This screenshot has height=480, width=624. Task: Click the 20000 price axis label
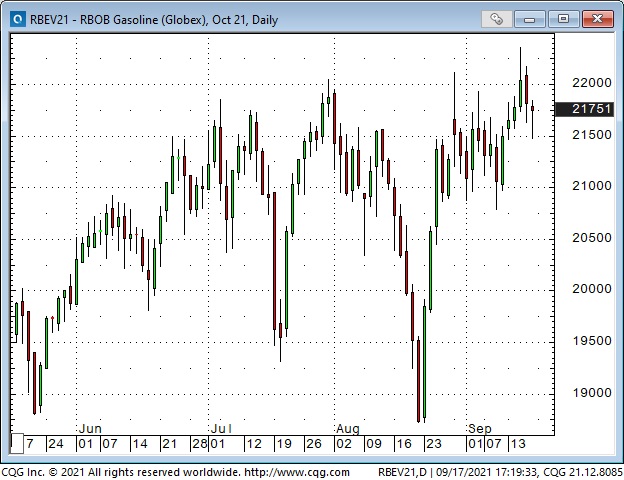tap(591, 289)
